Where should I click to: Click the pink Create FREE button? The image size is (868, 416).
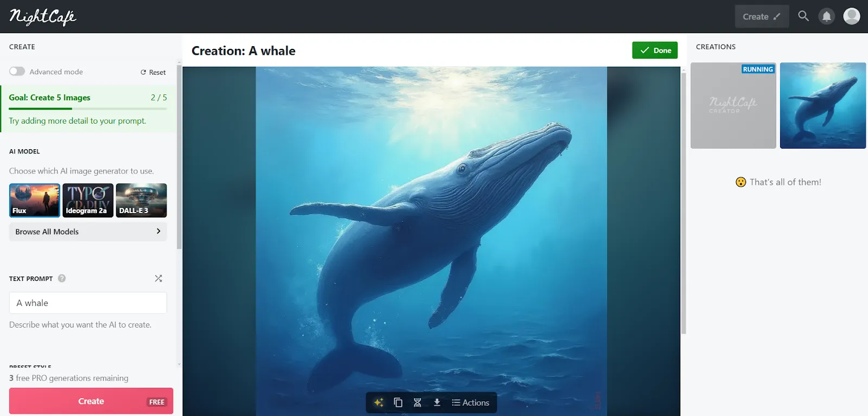click(x=91, y=401)
